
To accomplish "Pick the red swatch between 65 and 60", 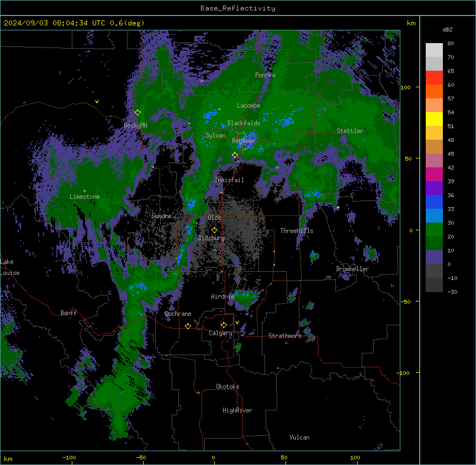I will click(434, 78).
